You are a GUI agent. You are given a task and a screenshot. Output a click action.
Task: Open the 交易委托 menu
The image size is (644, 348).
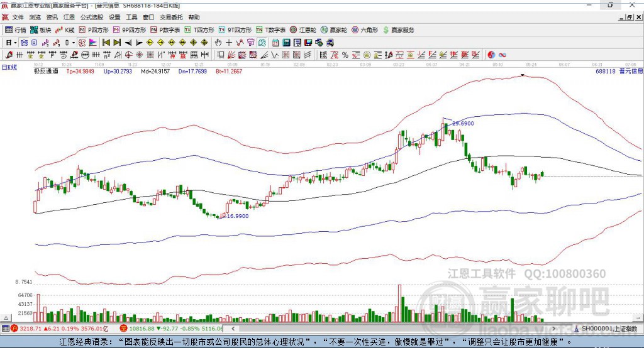click(171, 17)
